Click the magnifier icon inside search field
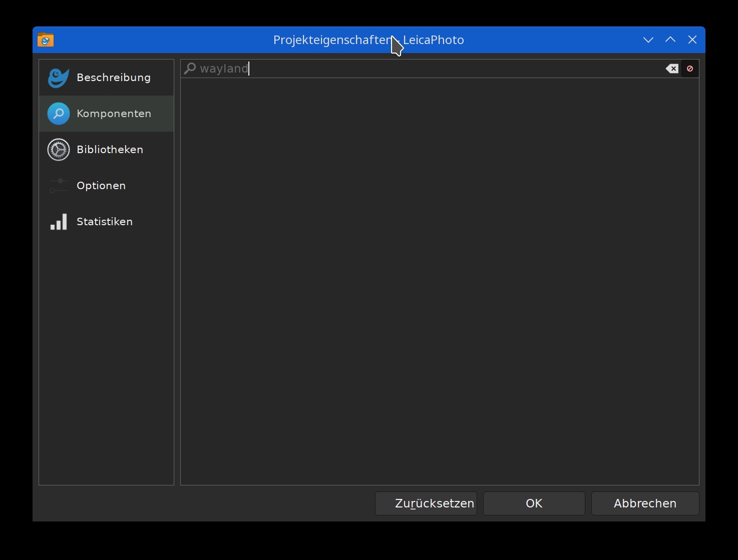The image size is (738, 560). point(190,69)
